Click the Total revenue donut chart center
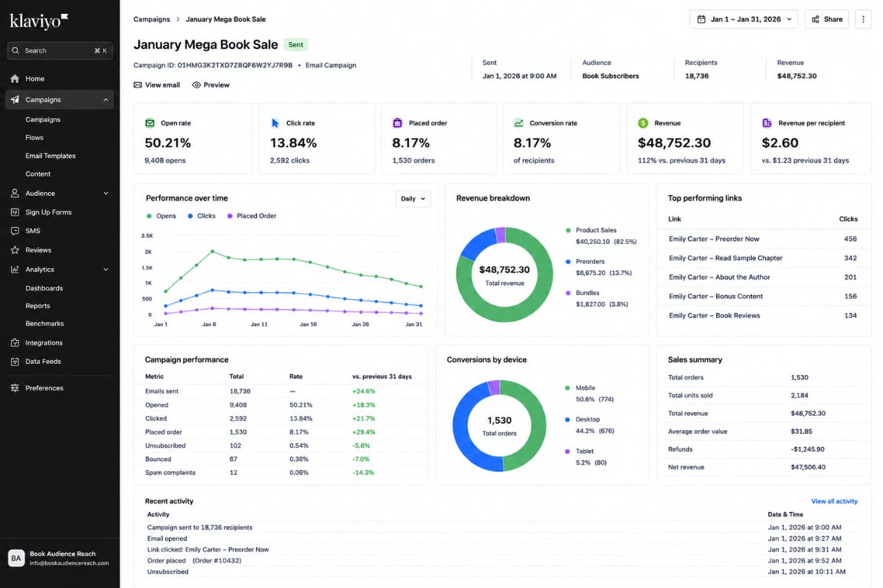This screenshot has width=883, height=588. pyautogui.click(x=504, y=274)
